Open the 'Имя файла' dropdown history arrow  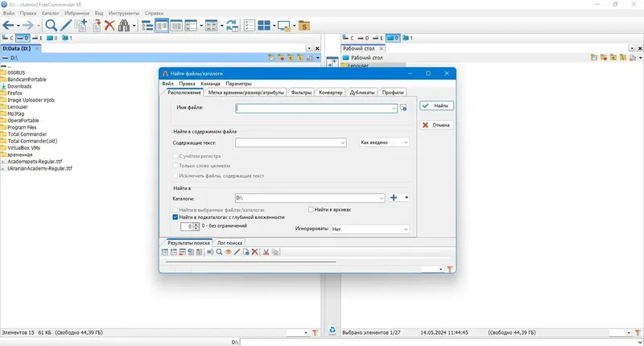coord(394,109)
